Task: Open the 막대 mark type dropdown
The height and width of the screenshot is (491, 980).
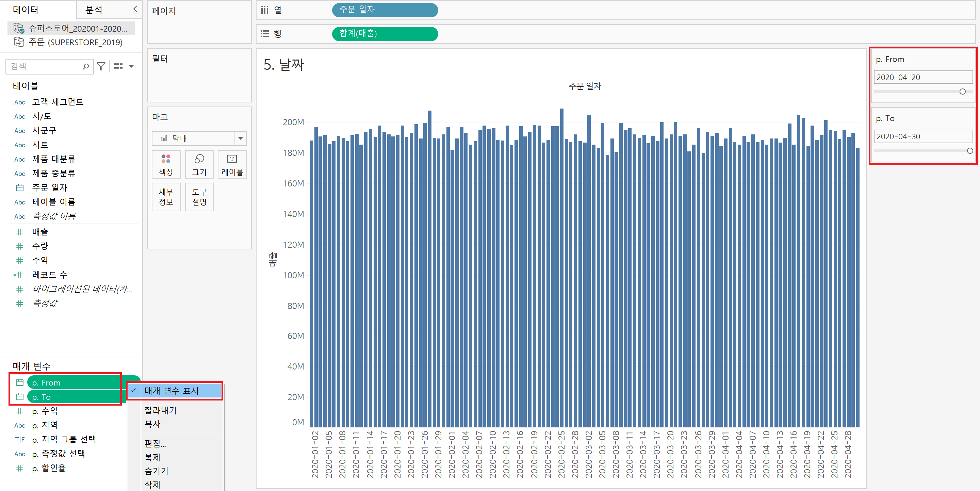Action: point(240,138)
